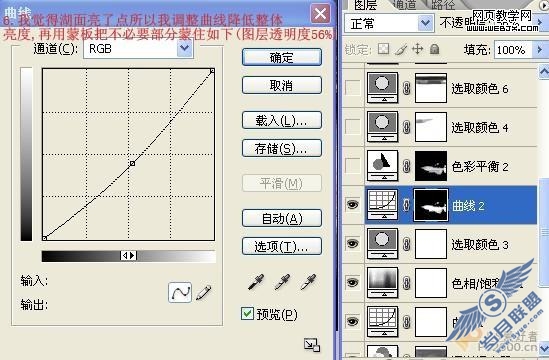Click the 填充 100% fill field

tap(513, 50)
